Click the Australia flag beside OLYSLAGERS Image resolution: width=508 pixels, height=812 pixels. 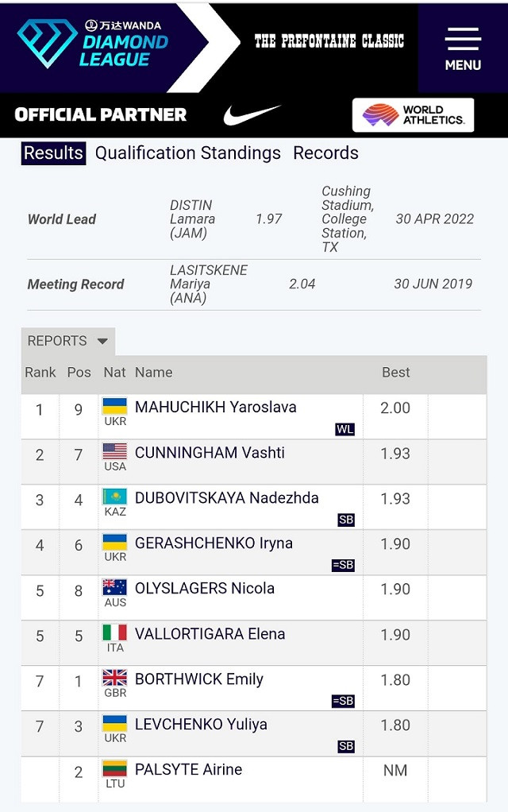click(x=115, y=587)
